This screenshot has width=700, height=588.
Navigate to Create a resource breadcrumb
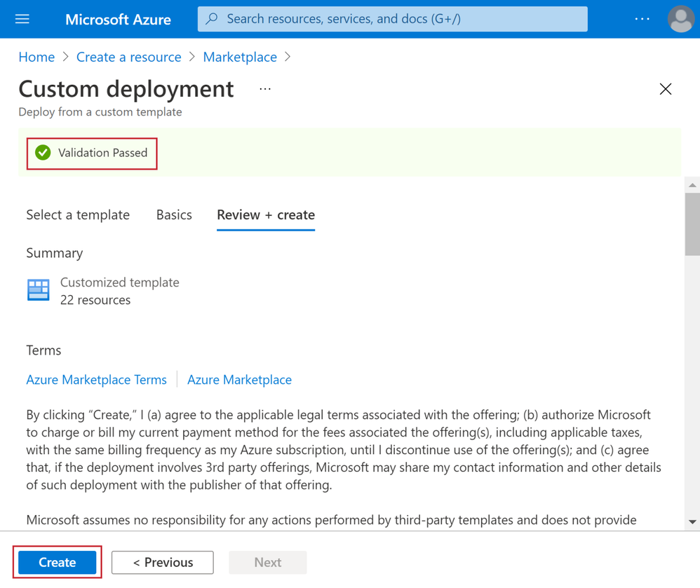tap(128, 57)
